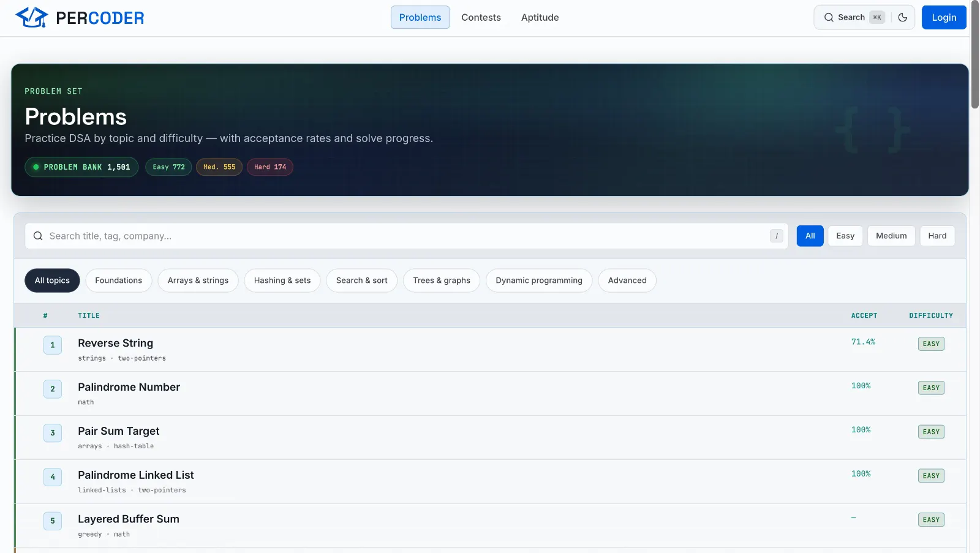Screen dimensions: 980x553
Task: Click the 71.4% acceptance rate
Action: [863, 342]
